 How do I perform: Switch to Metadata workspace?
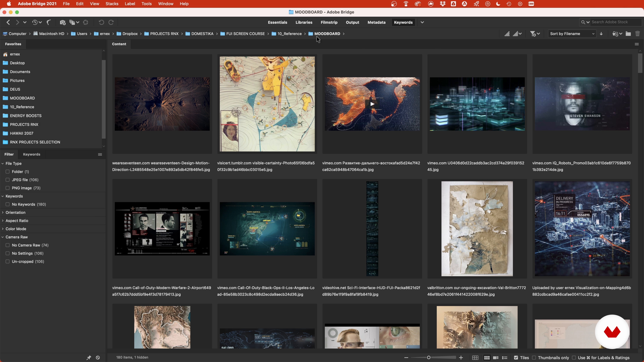point(377,22)
